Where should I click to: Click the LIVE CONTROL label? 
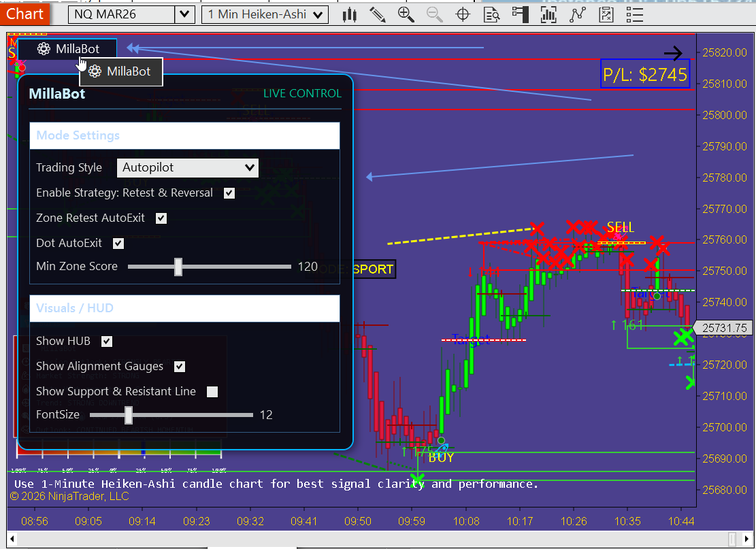click(303, 93)
